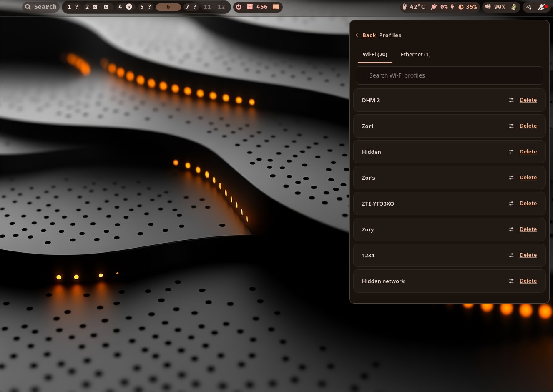
Task: Go Back from Profiles panel
Action: pos(369,35)
